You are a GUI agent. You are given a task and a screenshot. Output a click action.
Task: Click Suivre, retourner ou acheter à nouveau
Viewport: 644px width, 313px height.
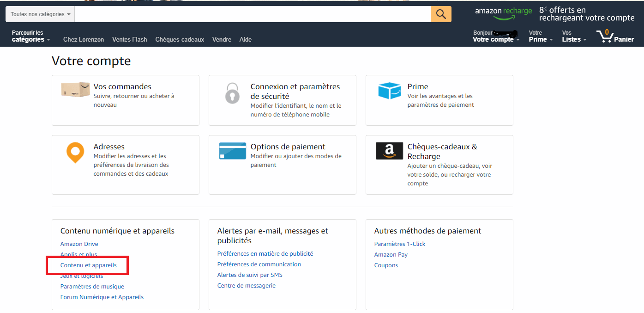point(134,100)
